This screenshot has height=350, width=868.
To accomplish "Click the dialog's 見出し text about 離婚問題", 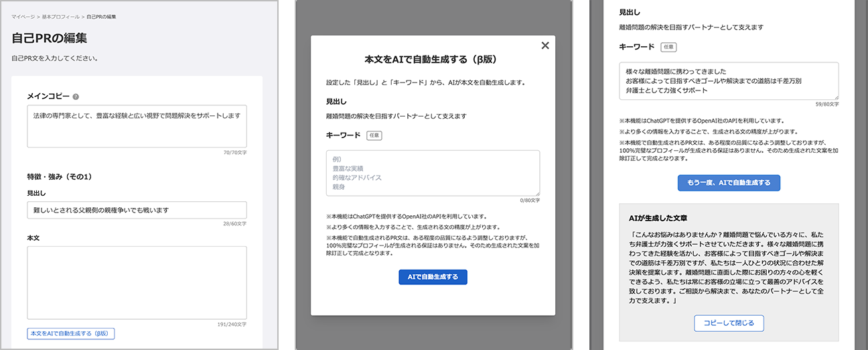I will pos(396,116).
